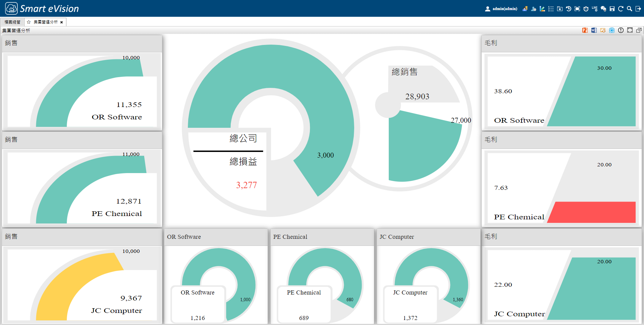This screenshot has height=325, width=644.
Task: Open the admin user profile icon
Action: coord(487,9)
